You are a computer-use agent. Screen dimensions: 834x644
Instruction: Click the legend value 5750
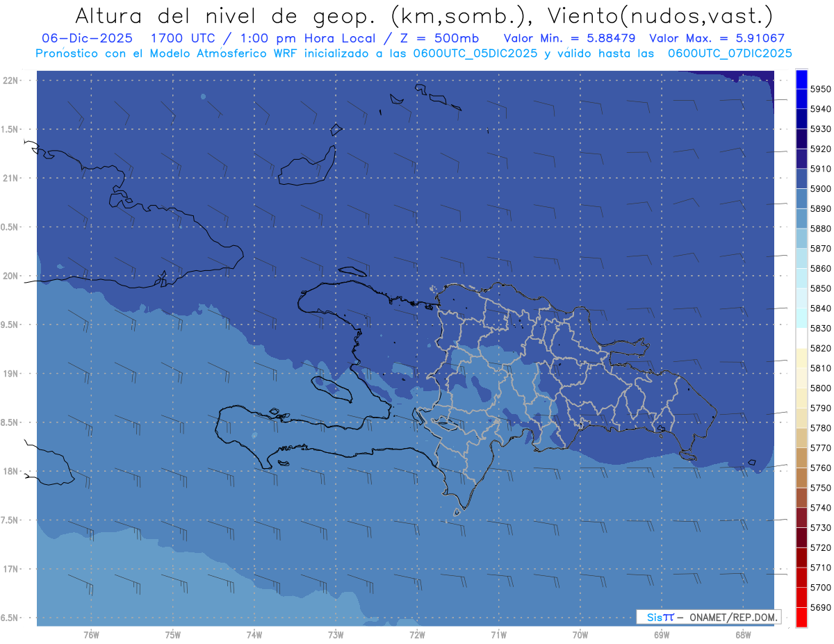tap(820, 488)
